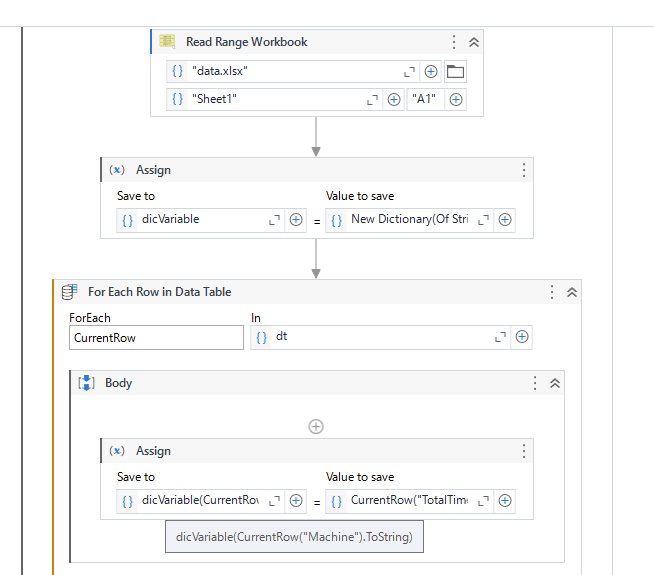Open options menu for the Body sequence

pos(535,383)
